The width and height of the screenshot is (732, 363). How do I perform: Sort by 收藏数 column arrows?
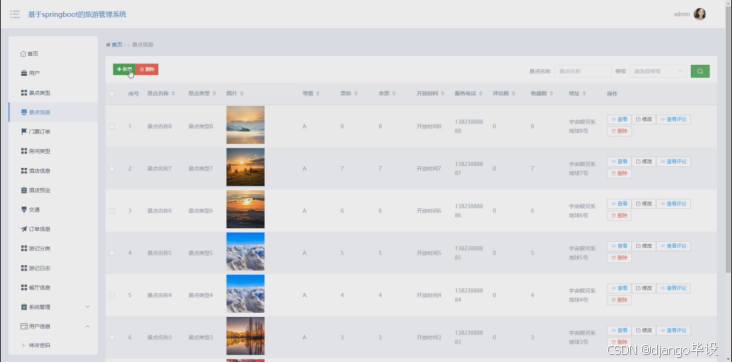[551, 94]
